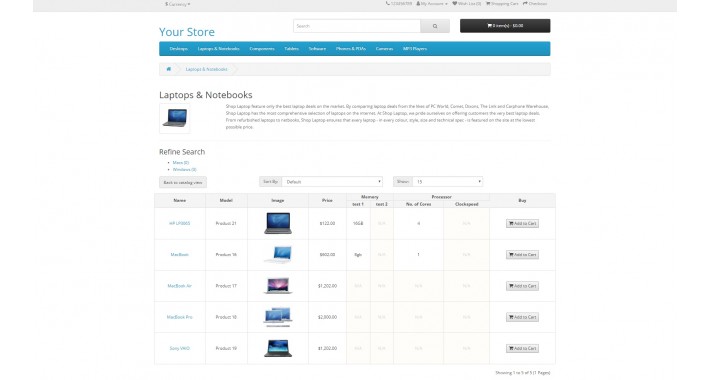Click MacBook Pro product image
The image size is (710, 380).
pos(278,317)
